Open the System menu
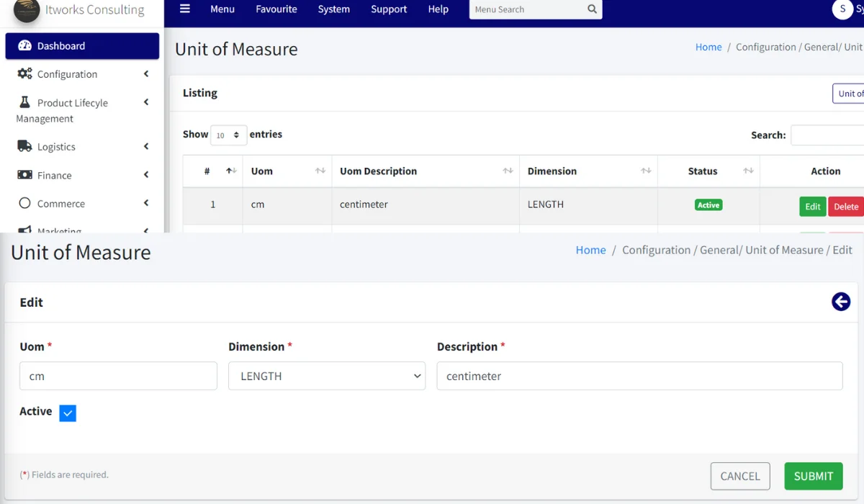Viewport: 864px width, 504px height. tap(333, 9)
